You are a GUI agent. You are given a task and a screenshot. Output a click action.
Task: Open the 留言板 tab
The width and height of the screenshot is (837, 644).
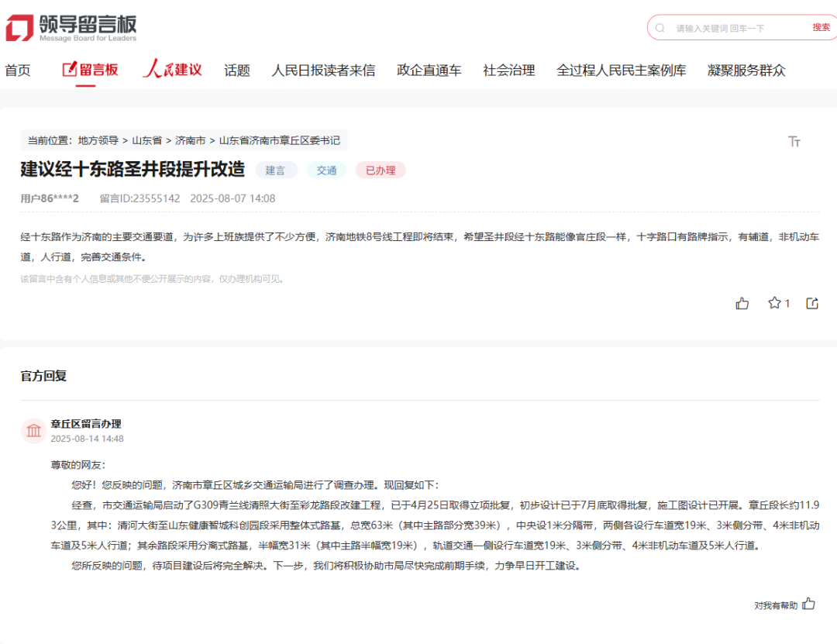90,70
